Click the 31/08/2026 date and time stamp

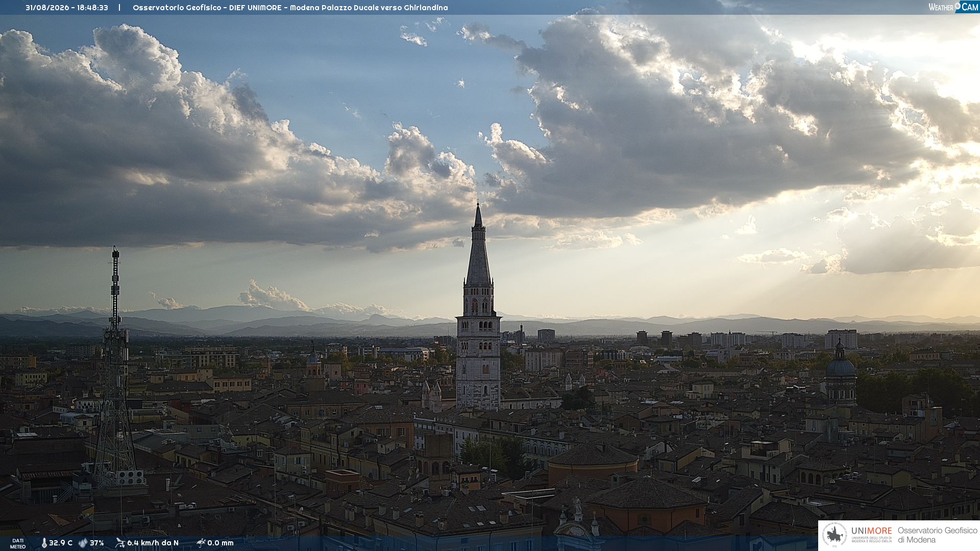tap(67, 8)
